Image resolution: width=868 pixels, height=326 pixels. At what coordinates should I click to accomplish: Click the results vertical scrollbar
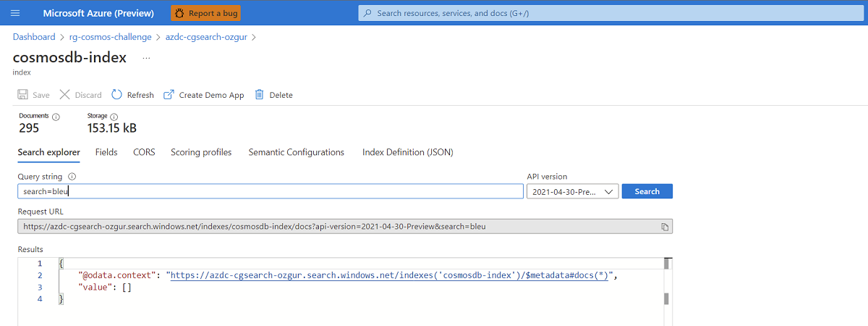coord(668,283)
